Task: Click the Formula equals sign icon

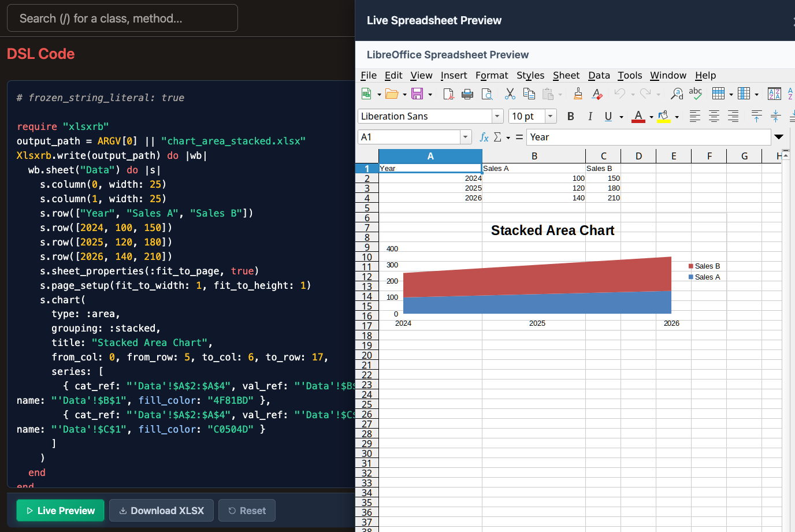Action: tap(519, 137)
